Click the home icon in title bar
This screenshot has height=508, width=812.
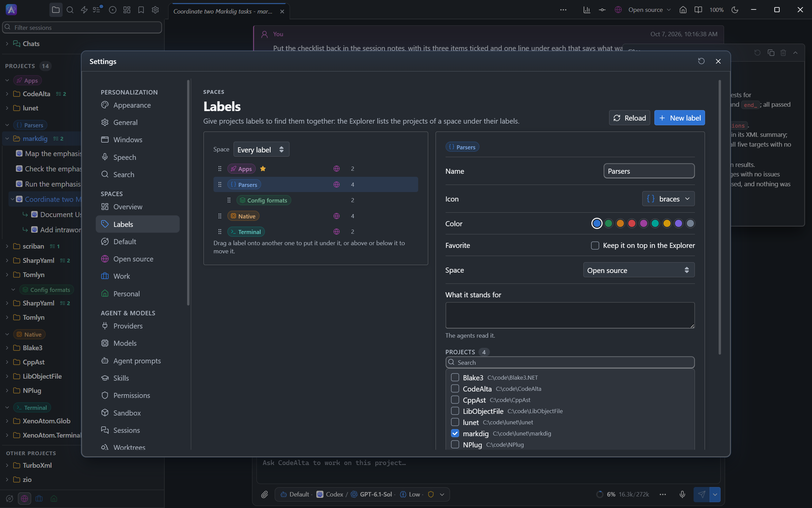(x=683, y=10)
